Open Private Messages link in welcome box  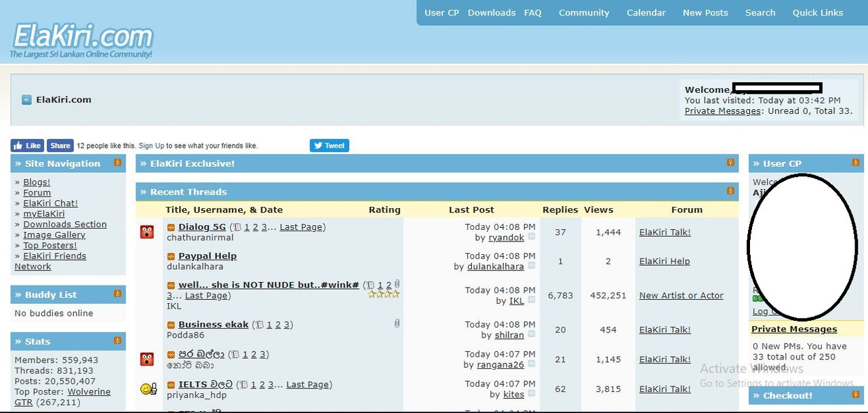723,111
